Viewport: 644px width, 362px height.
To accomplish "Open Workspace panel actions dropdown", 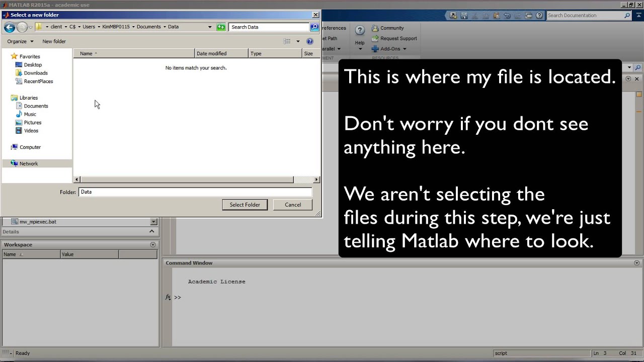I will click(x=153, y=245).
